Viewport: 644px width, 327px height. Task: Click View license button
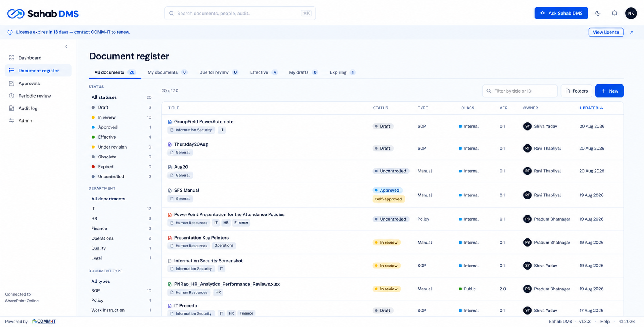(606, 32)
